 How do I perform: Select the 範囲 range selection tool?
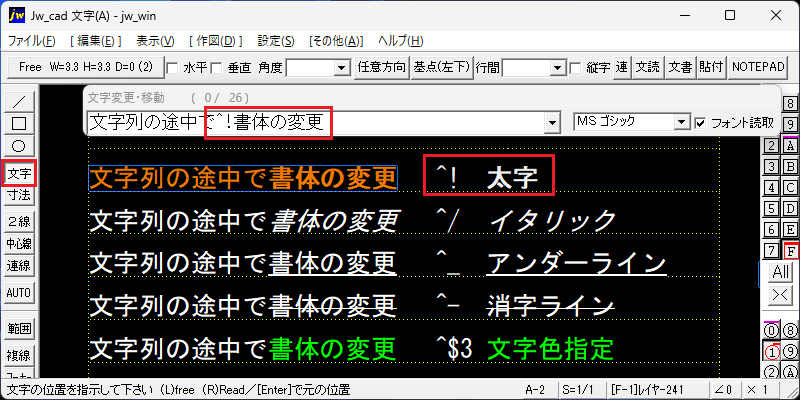coord(19,329)
